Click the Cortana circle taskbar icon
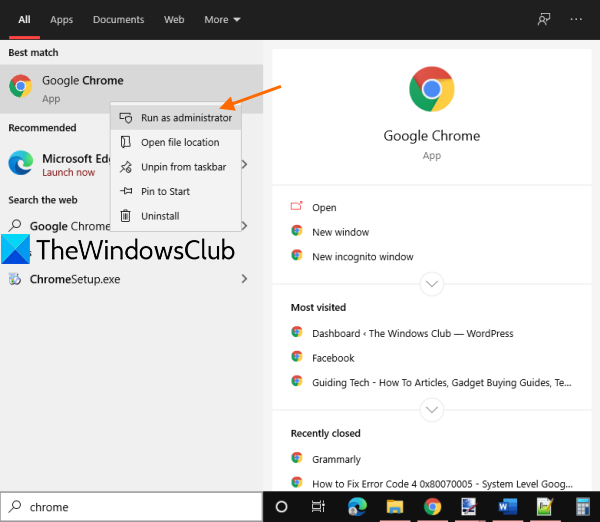This screenshot has width=600, height=522. (281, 507)
